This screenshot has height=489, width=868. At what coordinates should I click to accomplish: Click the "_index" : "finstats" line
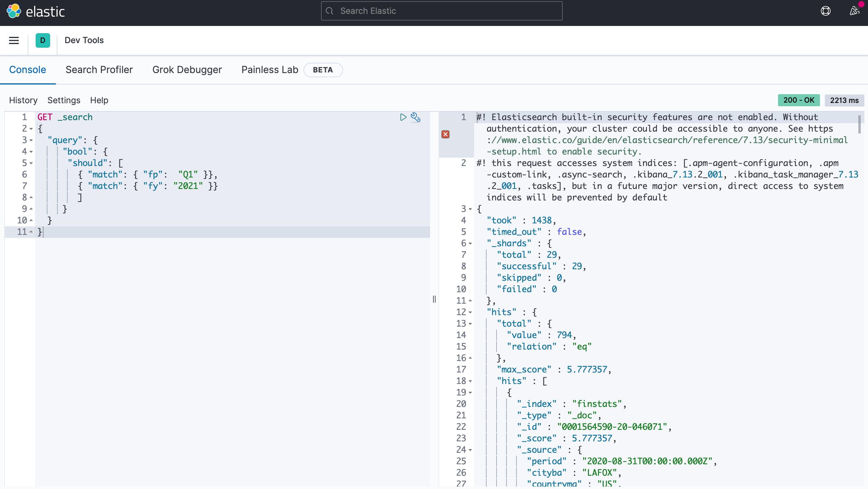[571, 404]
